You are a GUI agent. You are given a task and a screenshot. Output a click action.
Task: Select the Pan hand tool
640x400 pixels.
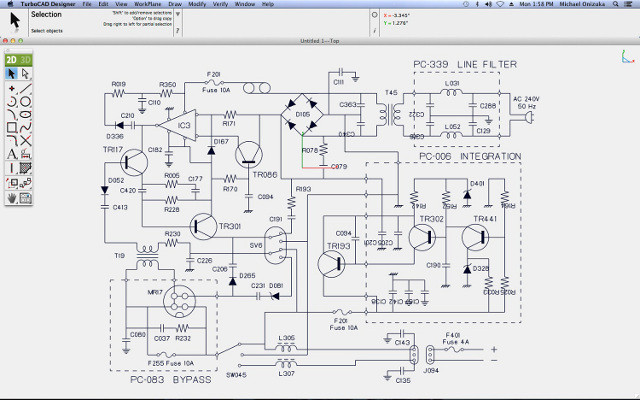pyautogui.click(x=11, y=198)
